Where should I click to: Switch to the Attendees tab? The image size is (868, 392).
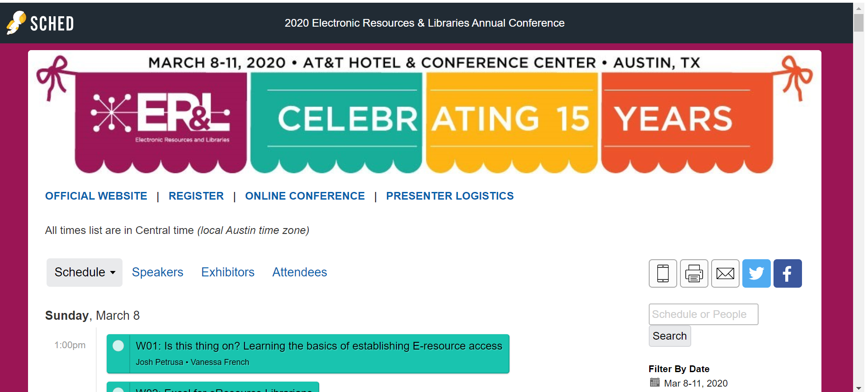pos(300,272)
